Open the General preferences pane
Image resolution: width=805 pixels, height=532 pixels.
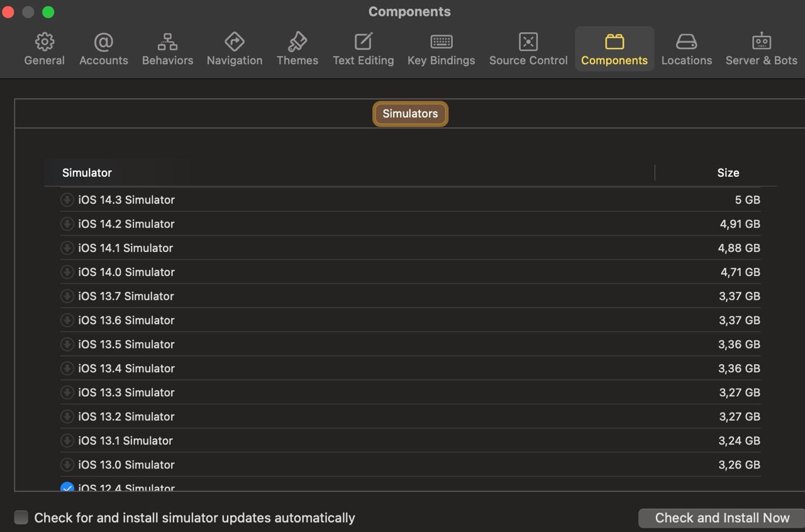pyautogui.click(x=44, y=49)
